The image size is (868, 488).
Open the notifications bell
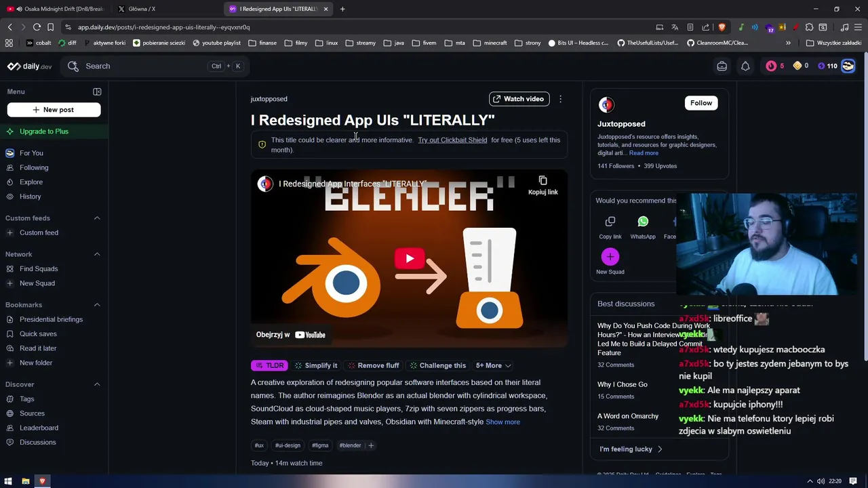pos(745,66)
